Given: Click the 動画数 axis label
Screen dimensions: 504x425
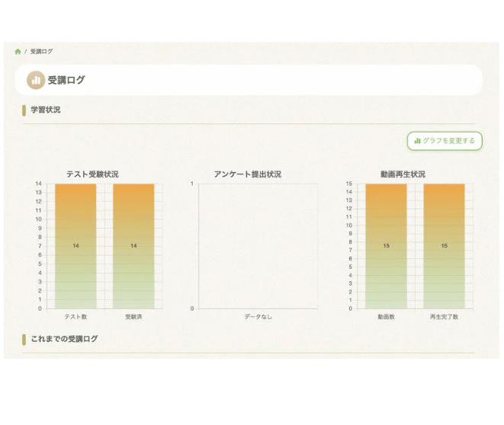Looking at the screenshot, I should coord(386,317).
